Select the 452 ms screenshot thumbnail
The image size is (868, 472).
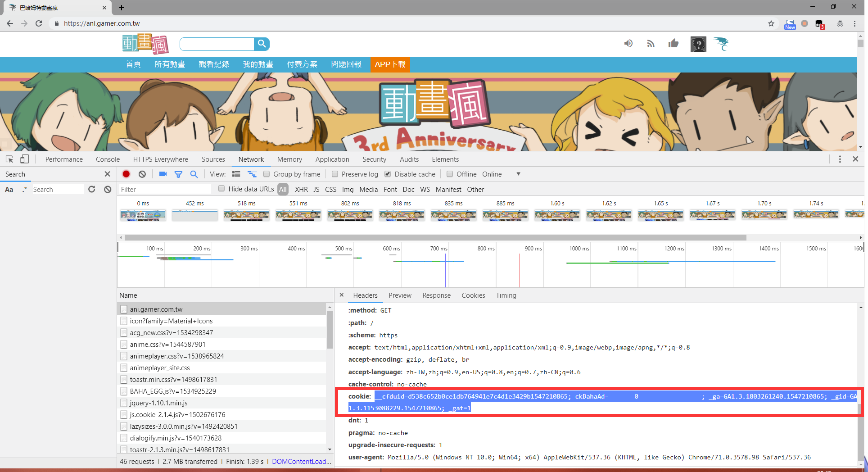195,215
